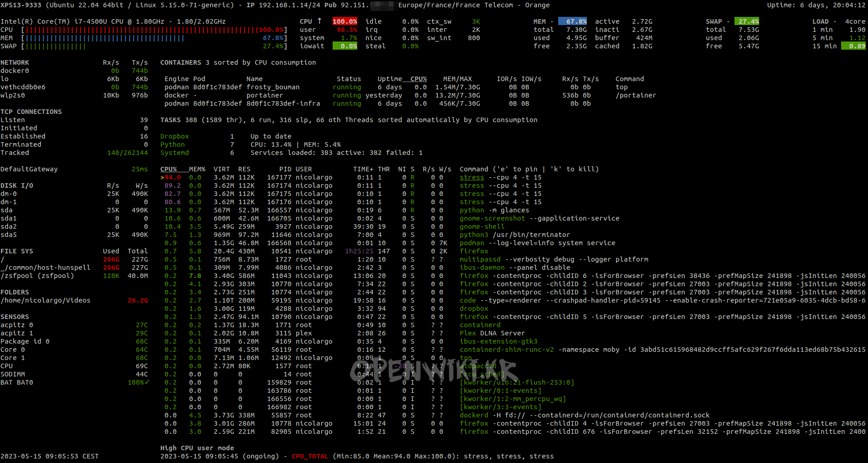Click the /home/nicolargo/Videos folder entry

[x=46, y=300]
